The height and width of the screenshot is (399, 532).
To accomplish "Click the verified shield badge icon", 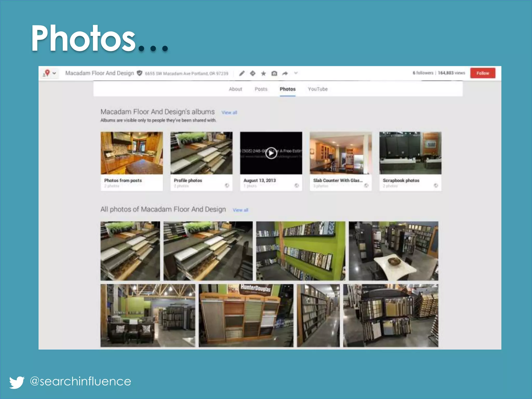I will click(x=139, y=73).
